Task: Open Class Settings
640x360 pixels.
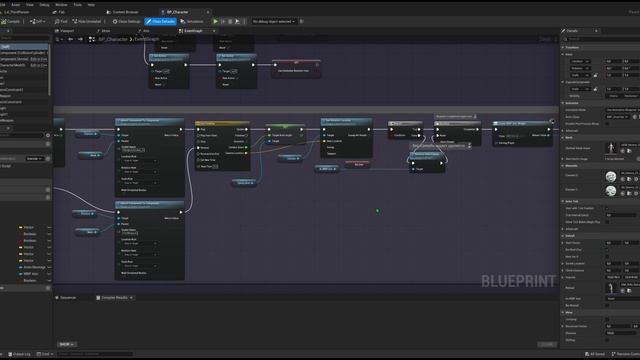Action: (127, 21)
